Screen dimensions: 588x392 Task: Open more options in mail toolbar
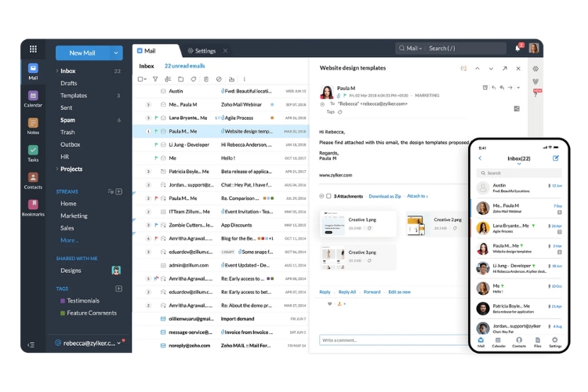point(244,79)
